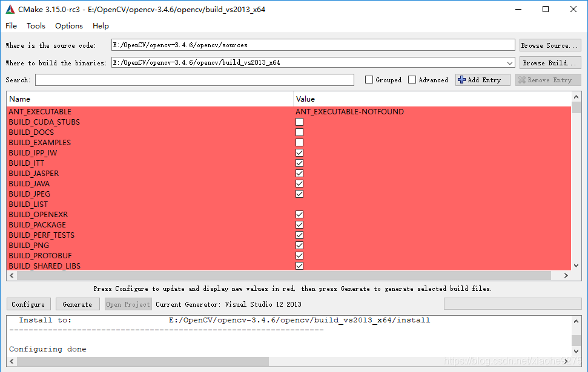Image resolution: width=588 pixels, height=372 pixels.
Task: Click output log horizontal scrollbar thumb
Action: [x=143, y=362]
